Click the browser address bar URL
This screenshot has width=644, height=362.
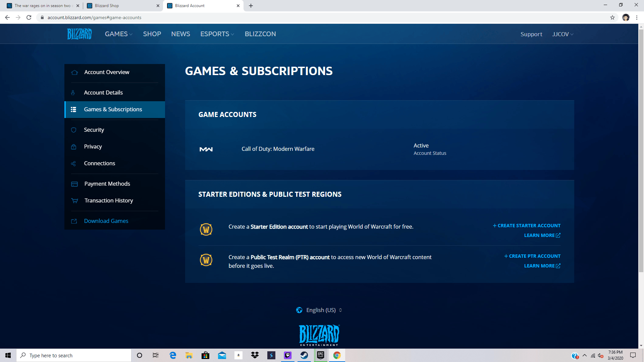(x=94, y=17)
